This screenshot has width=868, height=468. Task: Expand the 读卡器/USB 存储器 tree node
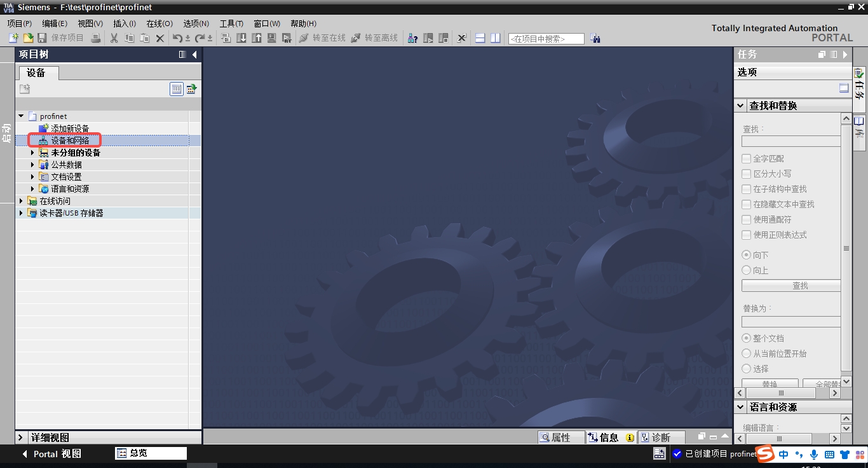[x=21, y=213]
